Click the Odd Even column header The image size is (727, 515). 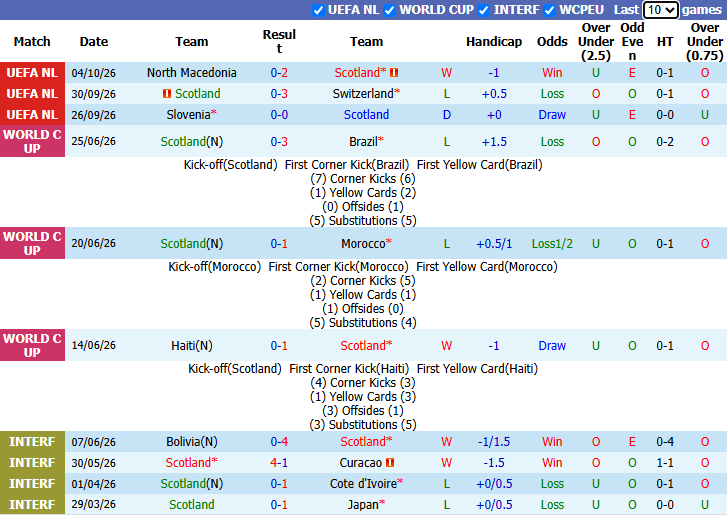(x=632, y=42)
